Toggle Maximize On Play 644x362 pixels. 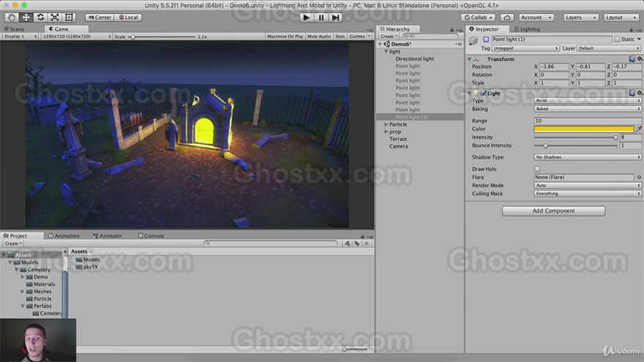pos(285,36)
